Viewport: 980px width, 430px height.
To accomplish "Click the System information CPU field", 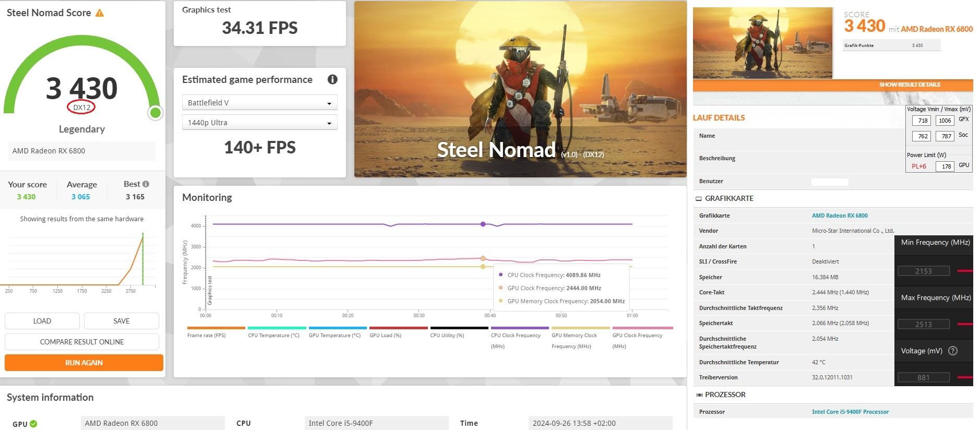I will tap(377, 423).
